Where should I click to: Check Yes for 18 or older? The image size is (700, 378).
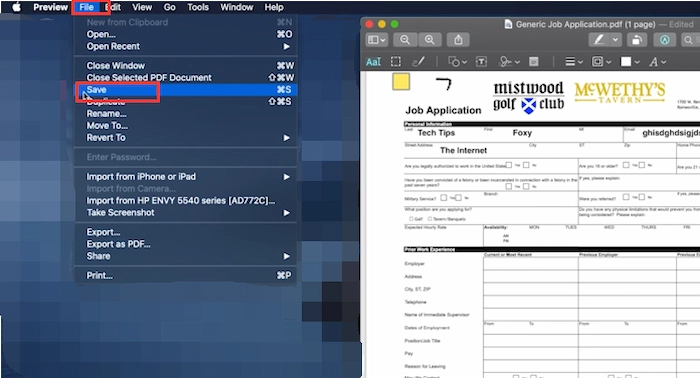click(626, 165)
